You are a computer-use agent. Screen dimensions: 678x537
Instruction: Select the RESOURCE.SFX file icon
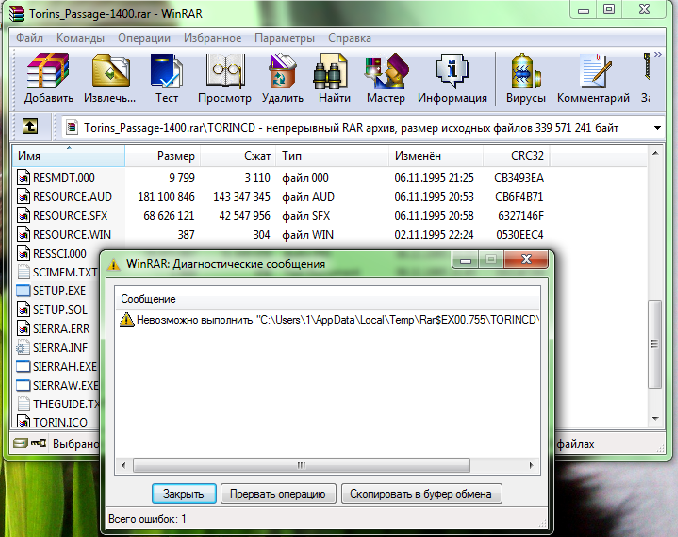coord(23,216)
